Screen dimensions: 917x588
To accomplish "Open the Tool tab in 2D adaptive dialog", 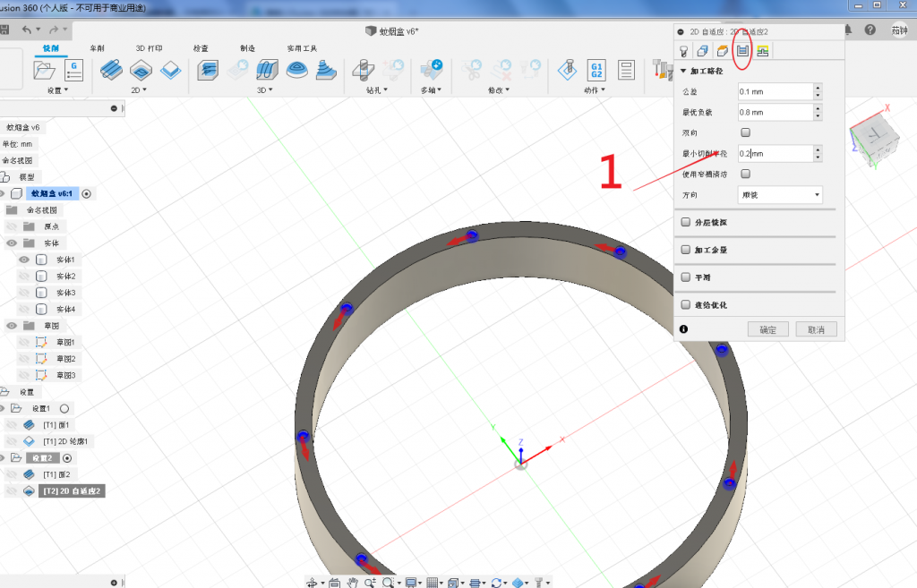I will pos(683,51).
